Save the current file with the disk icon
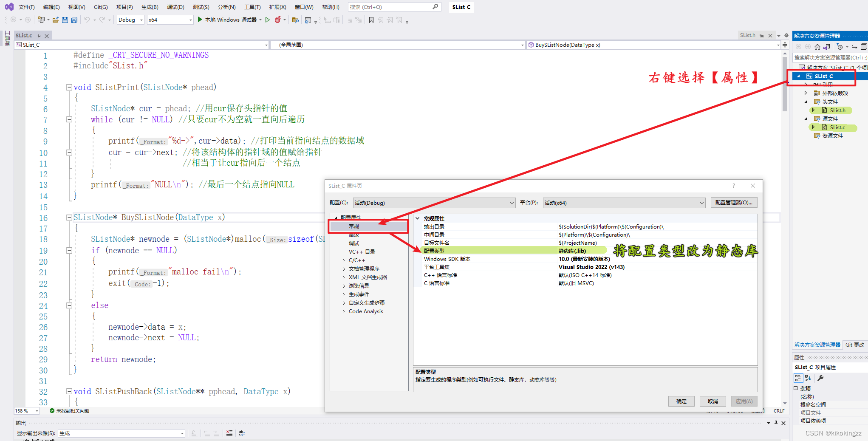Screen dimensions: 868x441 point(65,20)
